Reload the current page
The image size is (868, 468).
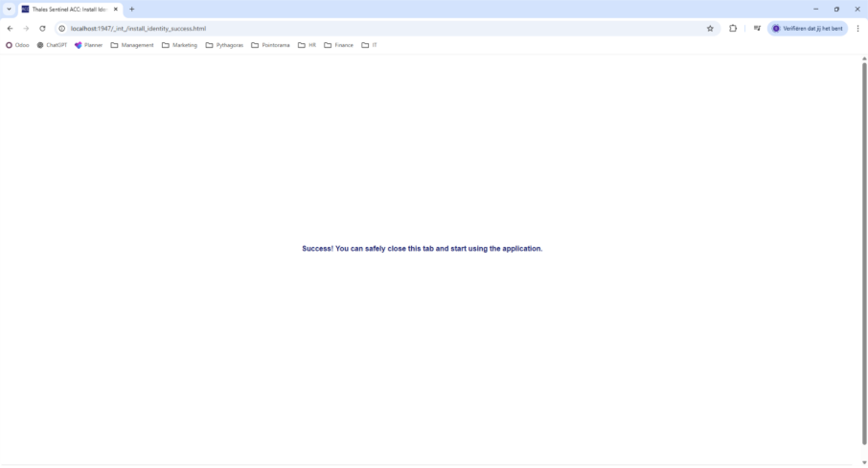(42, 28)
